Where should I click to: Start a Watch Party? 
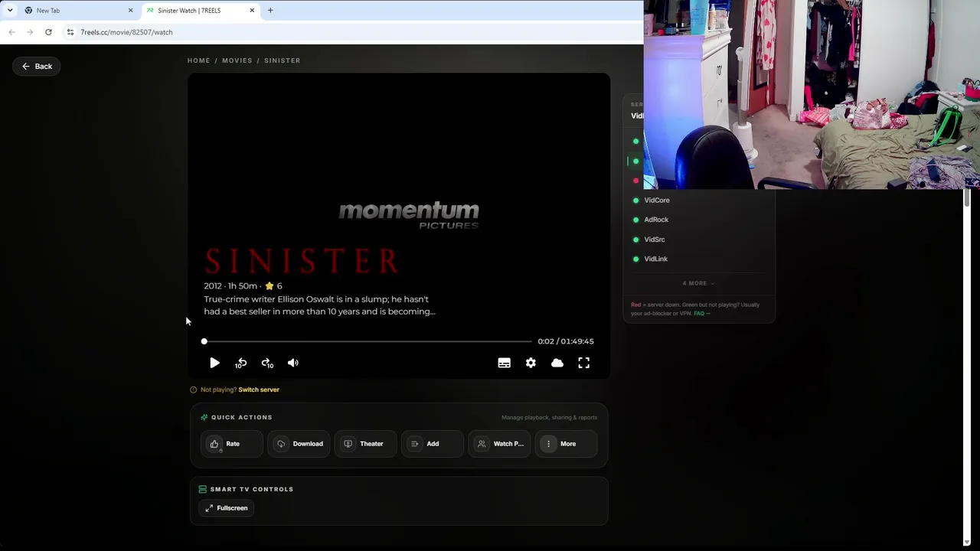pyautogui.click(x=499, y=444)
